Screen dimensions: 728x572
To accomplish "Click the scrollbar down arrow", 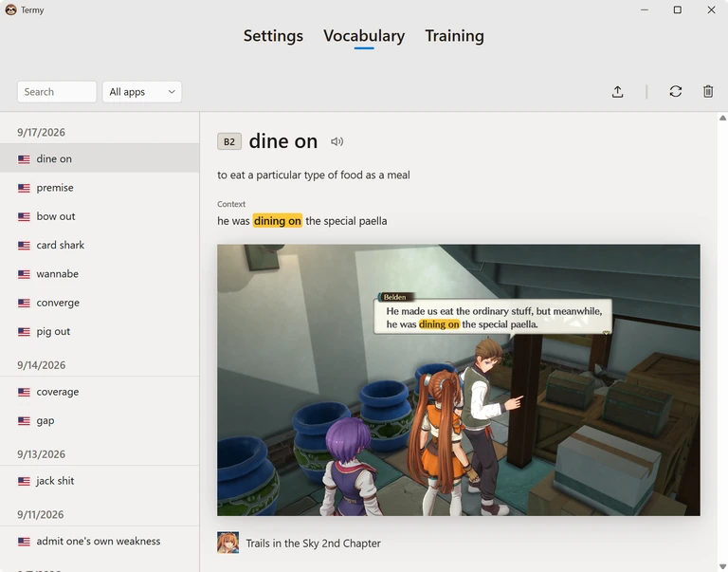I will point(722,566).
